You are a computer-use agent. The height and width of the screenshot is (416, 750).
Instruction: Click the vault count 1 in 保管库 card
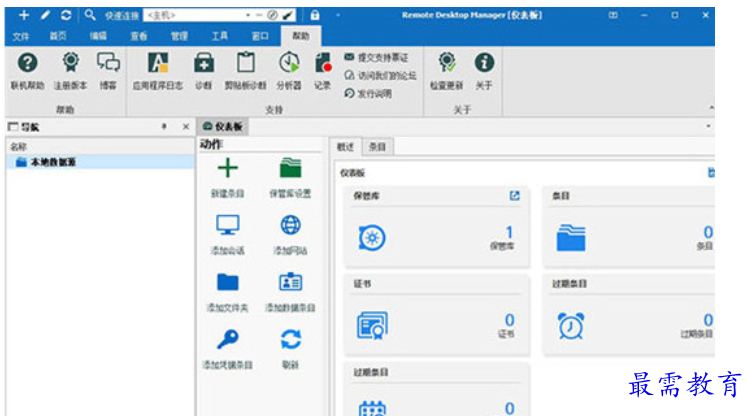click(509, 232)
